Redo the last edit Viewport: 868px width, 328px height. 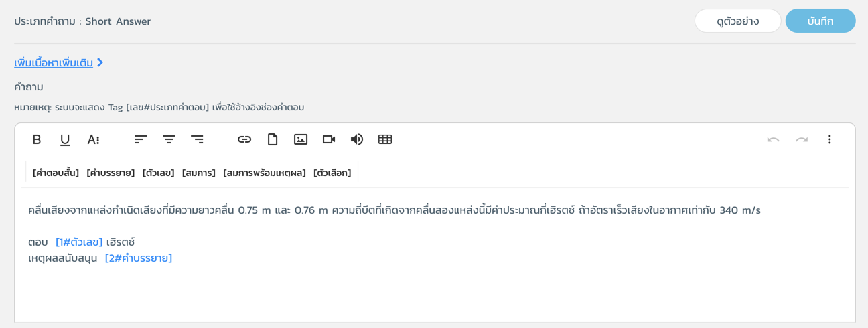802,139
